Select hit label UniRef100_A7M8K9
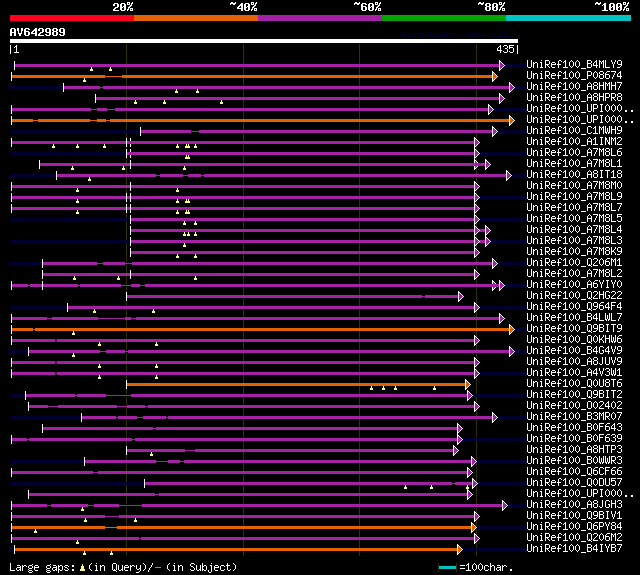Viewport: 640px width, 575px height. 574,252
